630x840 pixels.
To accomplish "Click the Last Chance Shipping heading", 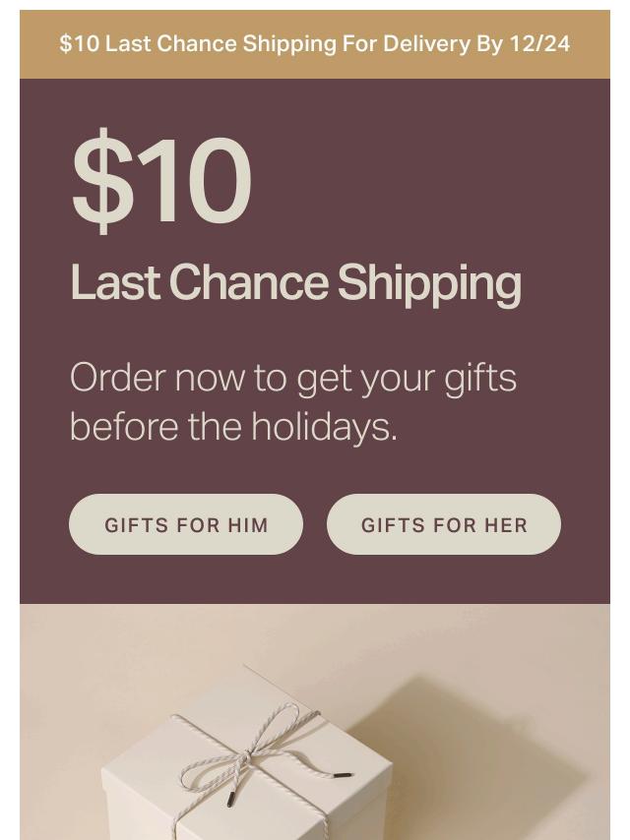I will 296,284.
